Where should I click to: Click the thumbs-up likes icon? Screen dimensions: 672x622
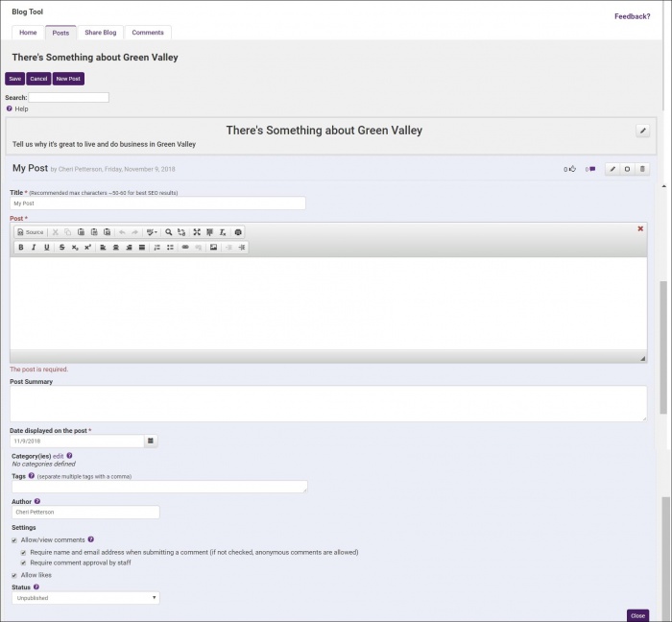[x=572, y=169]
